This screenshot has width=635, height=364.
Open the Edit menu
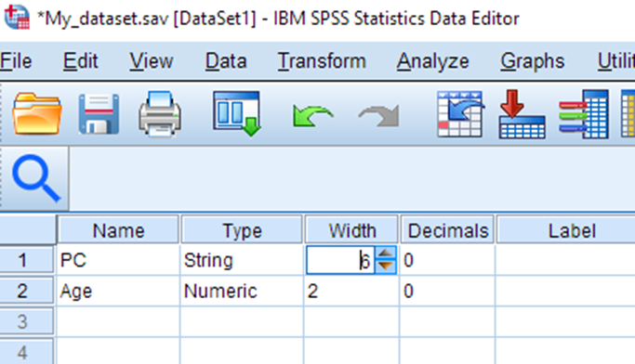click(80, 61)
